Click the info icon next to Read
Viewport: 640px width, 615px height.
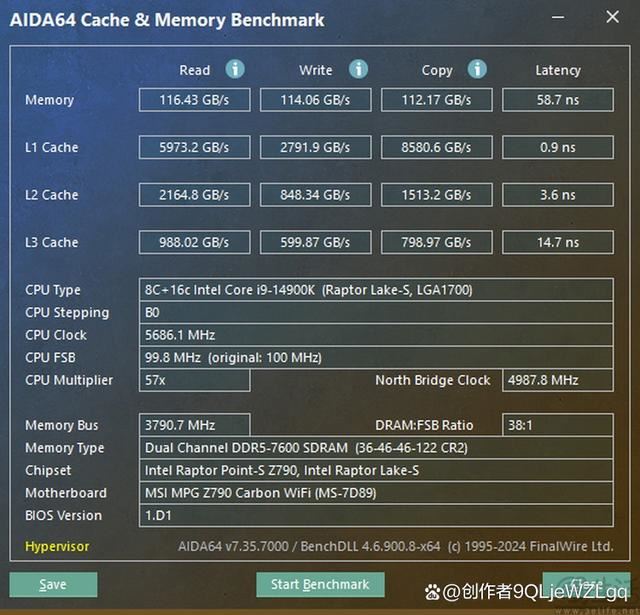(235, 69)
